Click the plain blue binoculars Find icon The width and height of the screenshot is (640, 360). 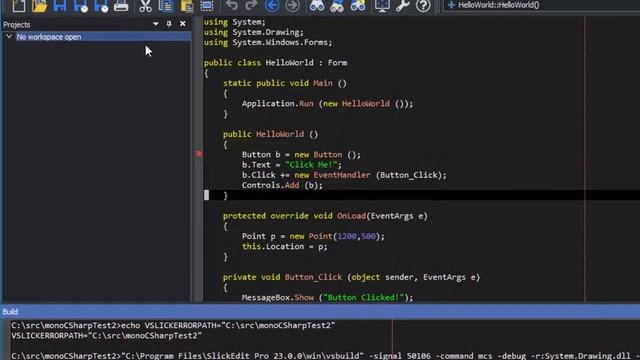click(x=317, y=5)
